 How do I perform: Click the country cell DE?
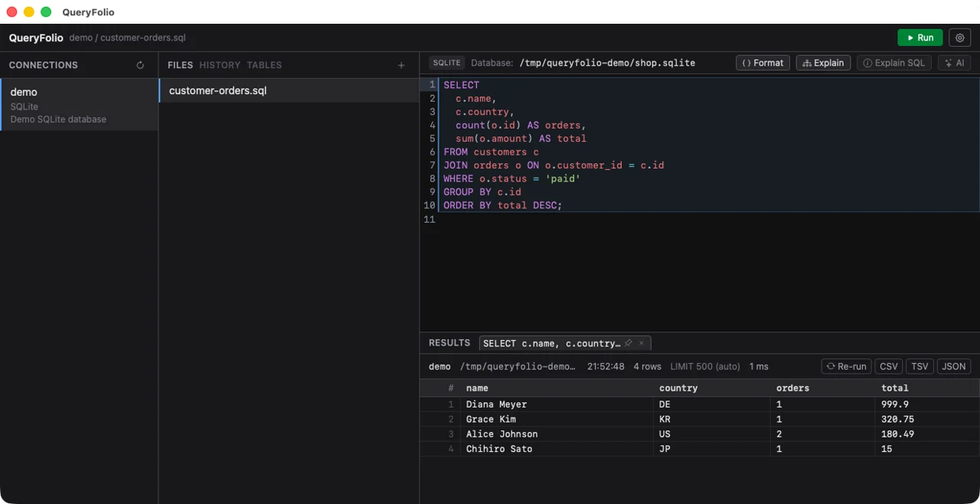711,404
